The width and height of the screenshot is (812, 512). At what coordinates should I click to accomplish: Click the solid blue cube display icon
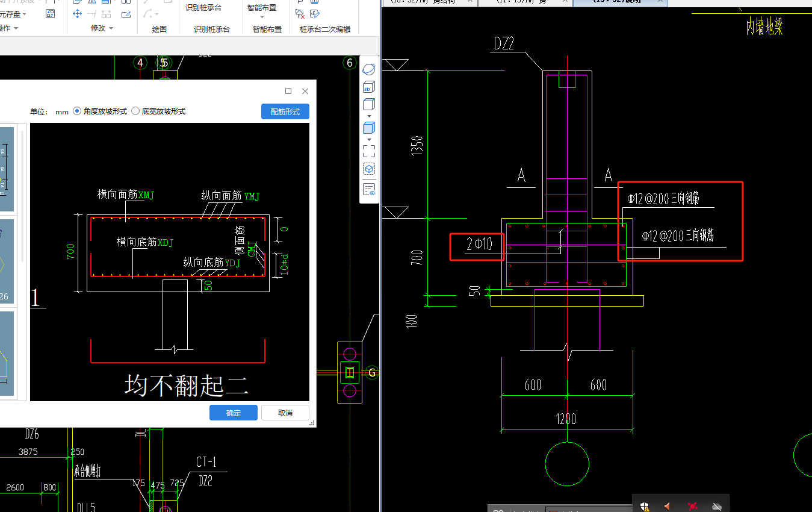coord(369,128)
